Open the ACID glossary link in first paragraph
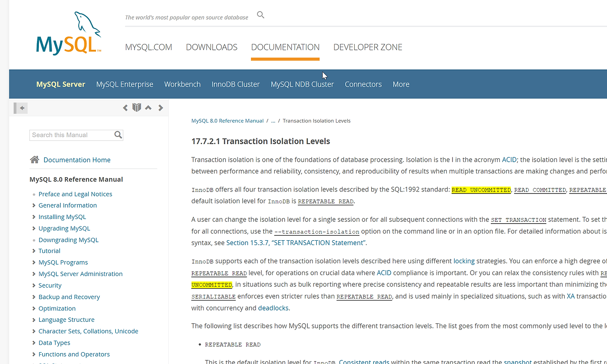This screenshot has height=364, width=607. click(509, 160)
